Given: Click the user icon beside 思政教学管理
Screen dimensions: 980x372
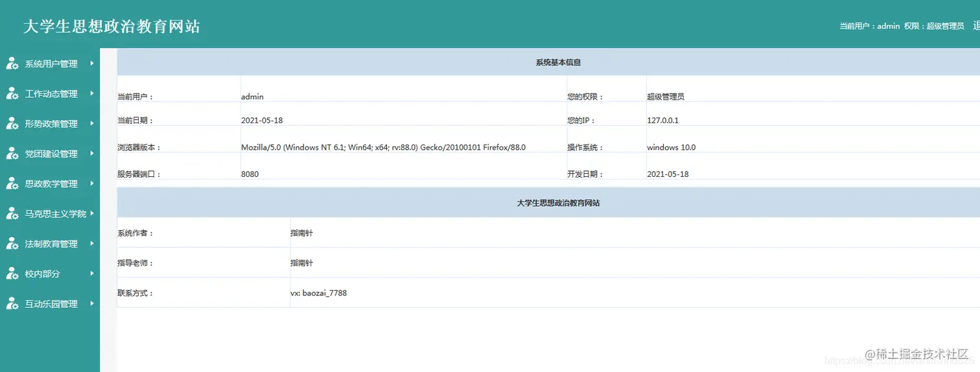Looking at the screenshot, I should 12,183.
